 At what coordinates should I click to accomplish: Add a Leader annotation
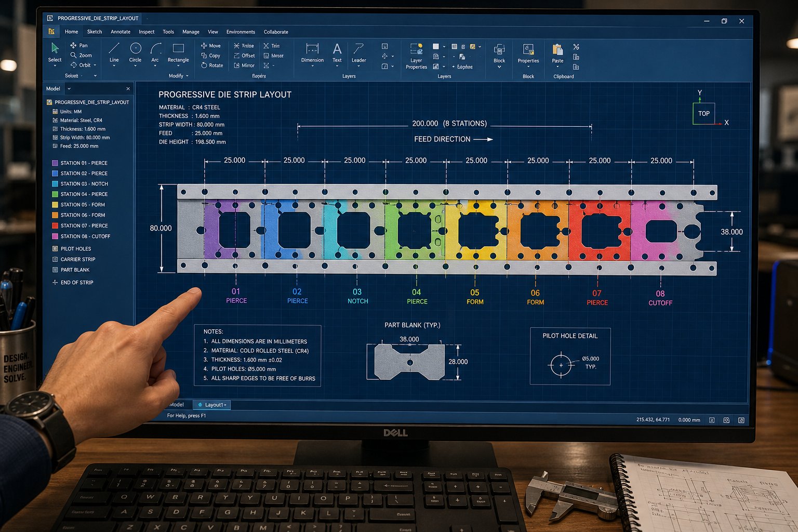coord(358,53)
